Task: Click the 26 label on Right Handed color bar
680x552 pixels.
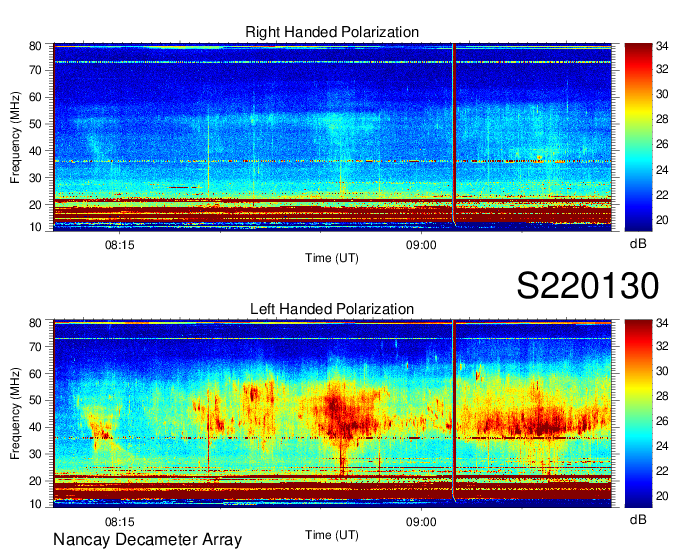Action: [x=662, y=144]
